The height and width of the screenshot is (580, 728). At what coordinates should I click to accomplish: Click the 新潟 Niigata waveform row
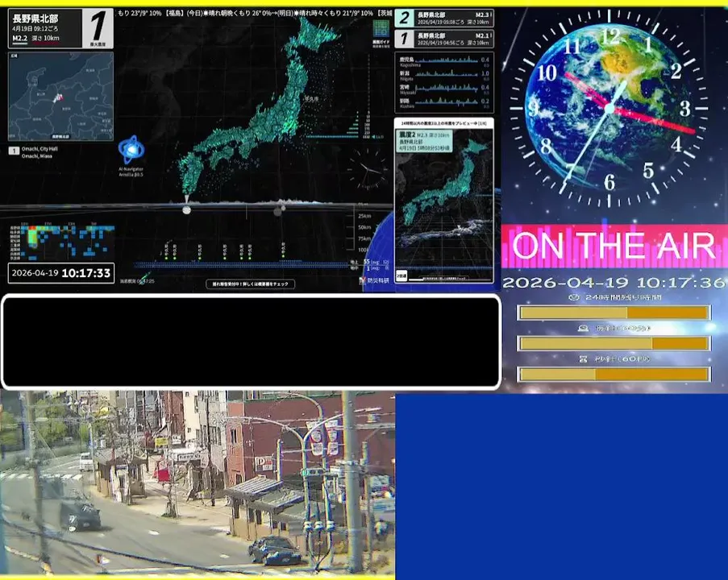click(x=444, y=75)
